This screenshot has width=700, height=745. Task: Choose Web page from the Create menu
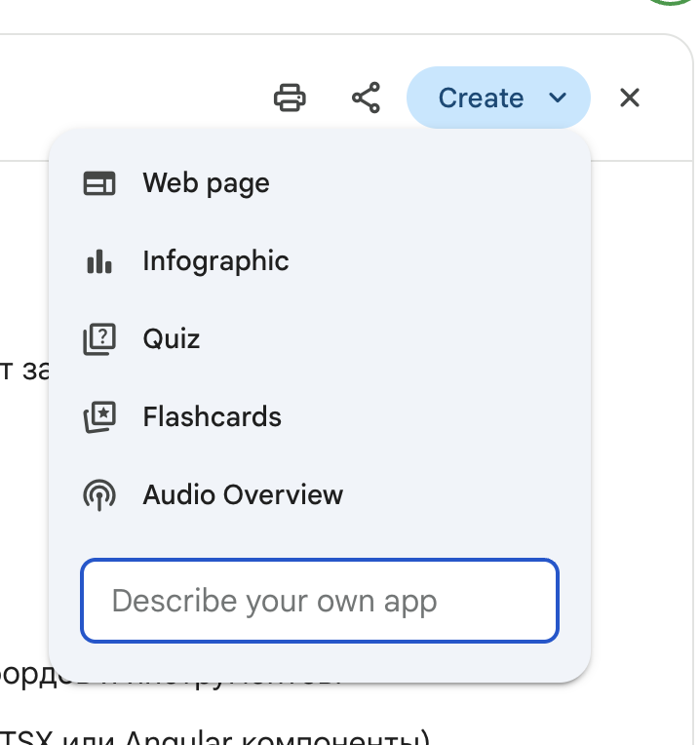(x=206, y=183)
